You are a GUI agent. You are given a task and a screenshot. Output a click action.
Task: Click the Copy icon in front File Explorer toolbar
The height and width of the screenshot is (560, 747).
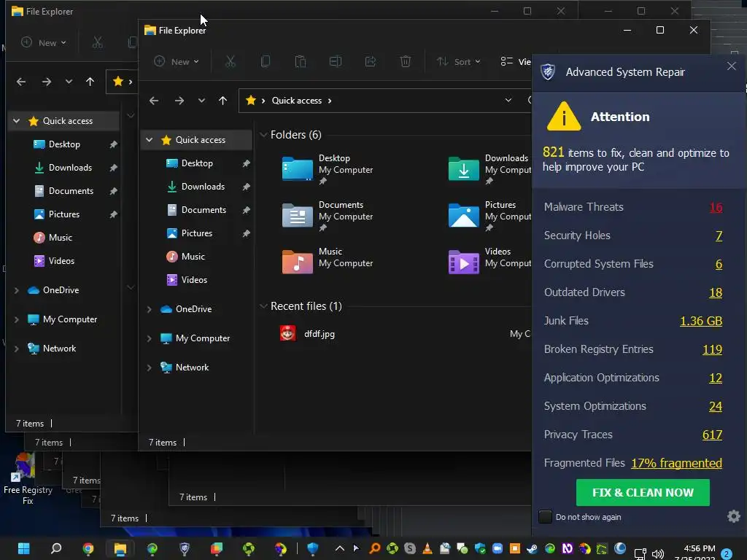(x=266, y=61)
